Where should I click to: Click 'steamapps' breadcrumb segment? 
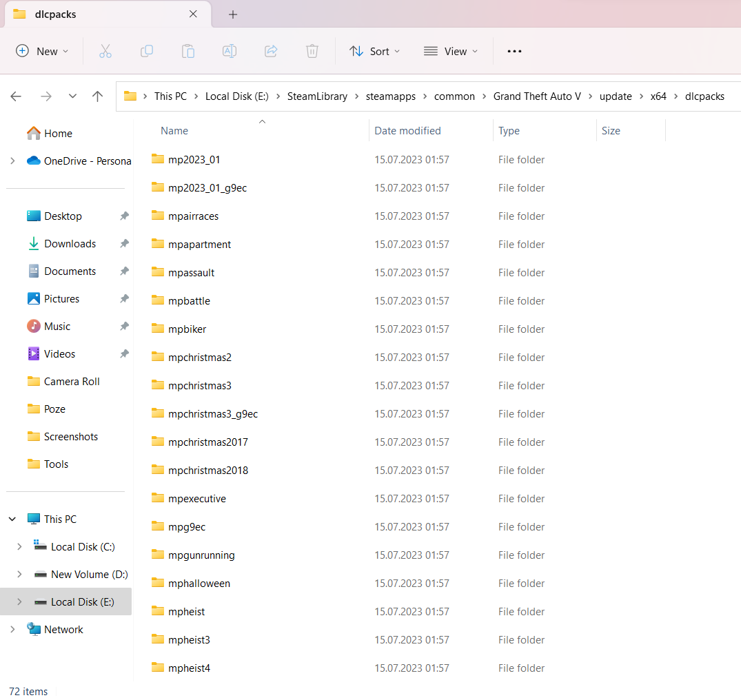point(391,96)
